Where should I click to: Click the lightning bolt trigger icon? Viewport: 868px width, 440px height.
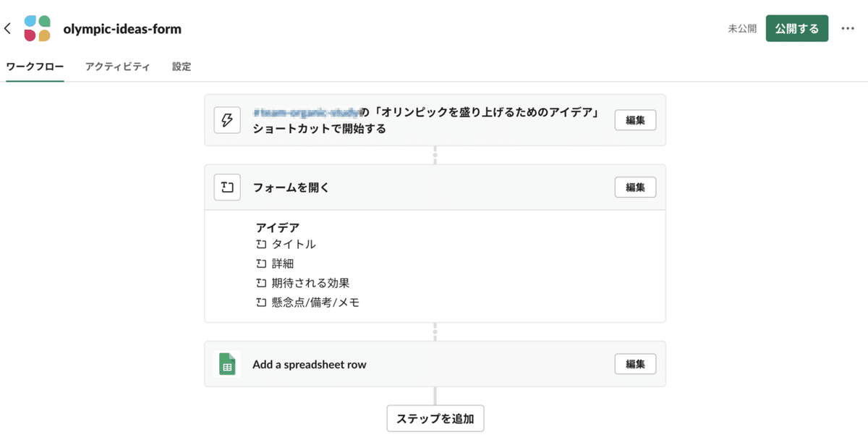point(227,120)
